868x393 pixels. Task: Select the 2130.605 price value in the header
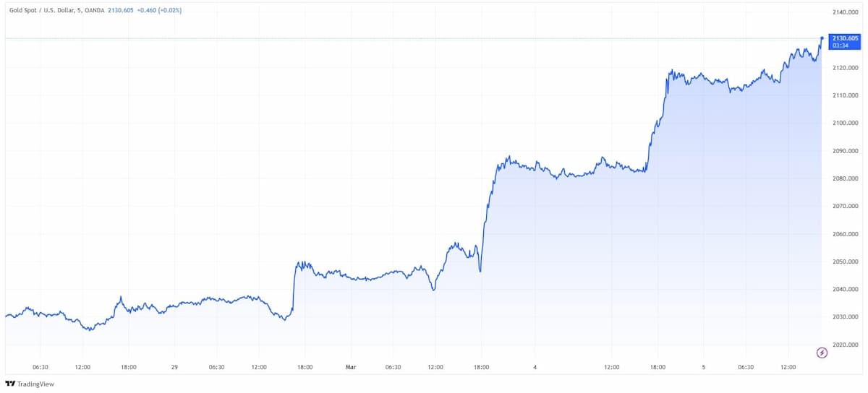pos(120,11)
